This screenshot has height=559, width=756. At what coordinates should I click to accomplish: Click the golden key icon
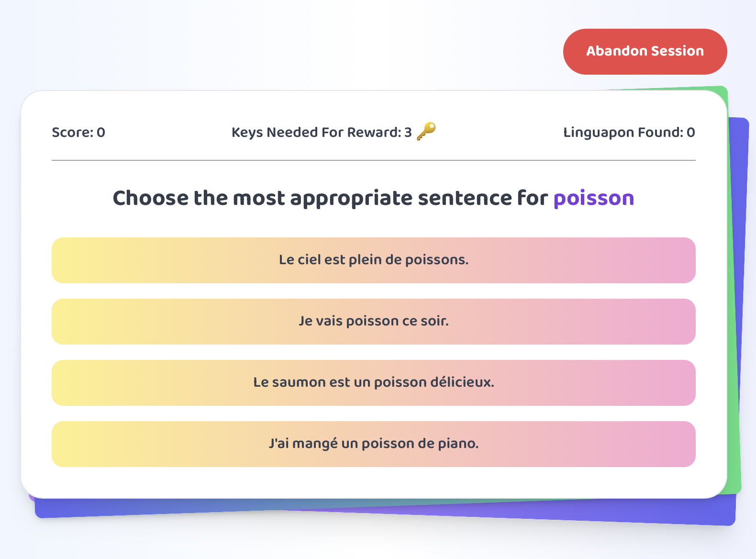tap(426, 132)
